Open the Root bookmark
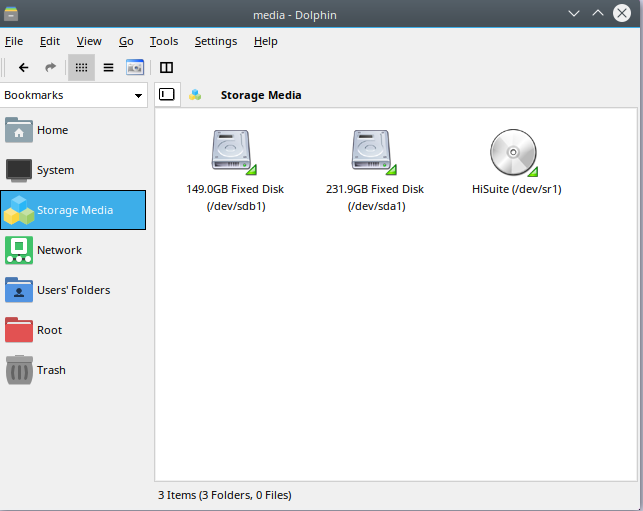This screenshot has width=643, height=511. point(73,330)
